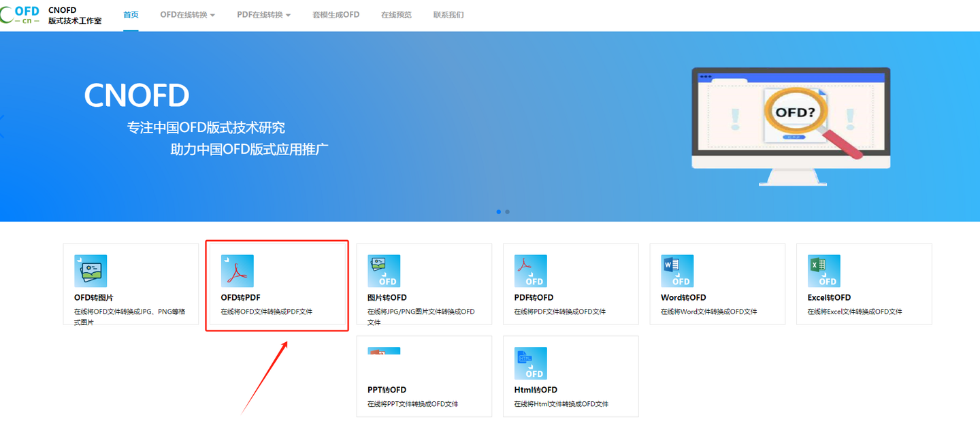Select the PPT转OFD converter icon
The width and height of the screenshot is (980, 434).
point(384,352)
